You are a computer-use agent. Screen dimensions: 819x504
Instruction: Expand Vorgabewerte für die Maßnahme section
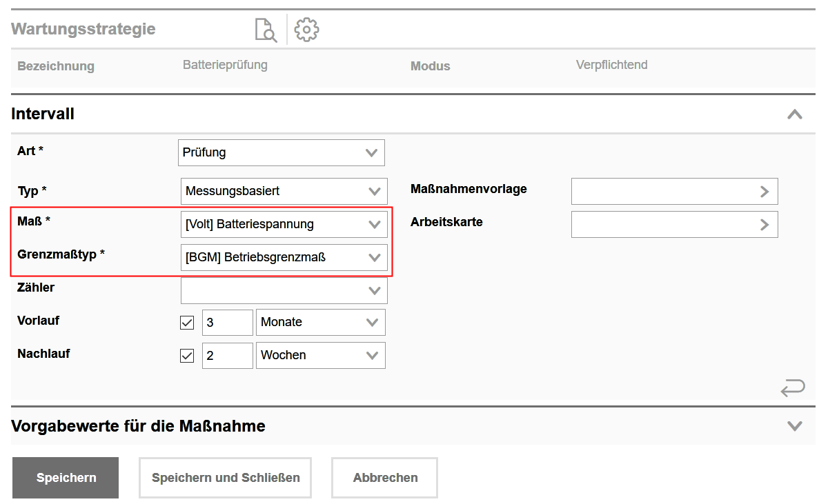pyautogui.click(x=795, y=426)
